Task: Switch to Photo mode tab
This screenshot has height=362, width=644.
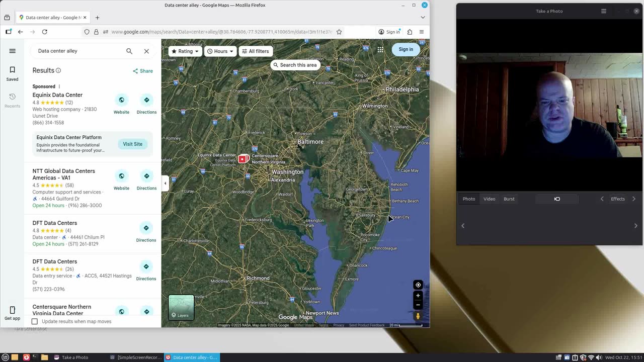Action: tap(469, 199)
